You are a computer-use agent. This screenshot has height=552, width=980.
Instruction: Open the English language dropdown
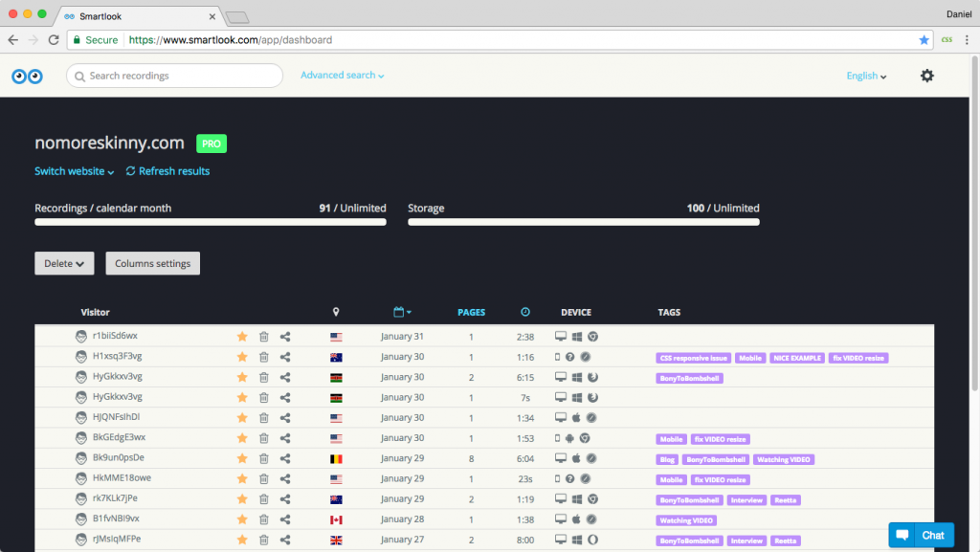tap(866, 76)
